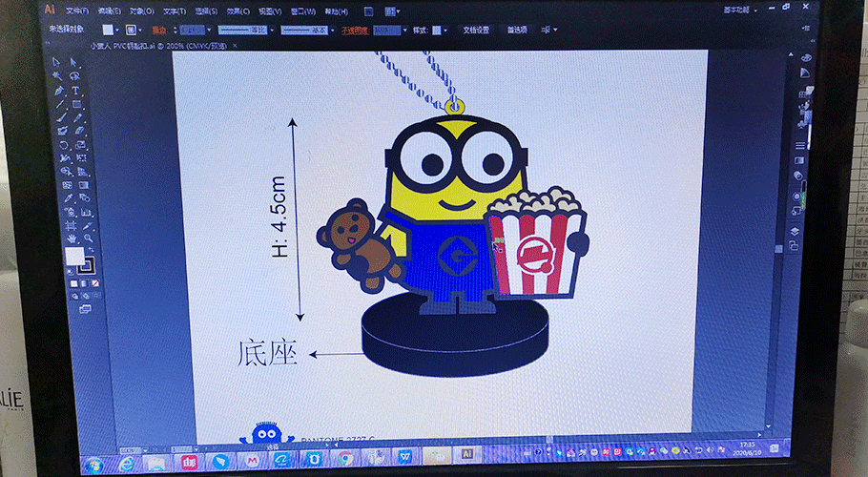
Task: Select the Slice tool
Action: (87, 226)
